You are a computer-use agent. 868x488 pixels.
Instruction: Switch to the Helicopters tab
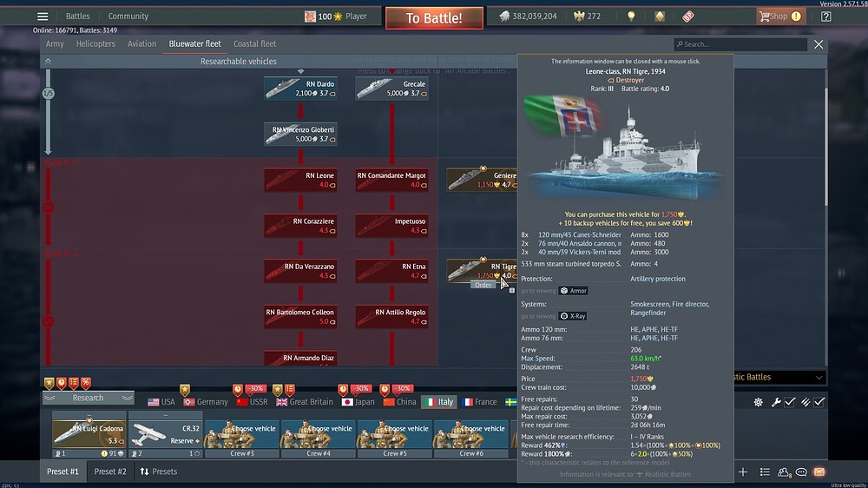(x=95, y=43)
